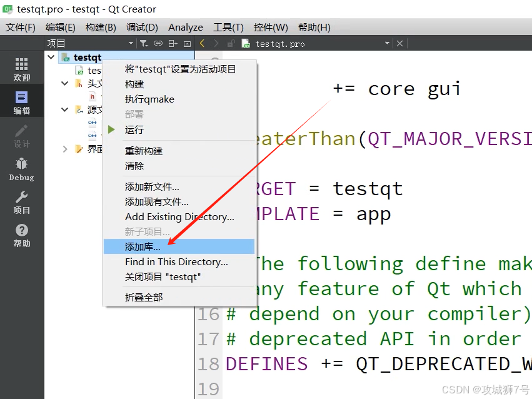
Task: Open the 工具(T) menu
Action: (x=228, y=27)
